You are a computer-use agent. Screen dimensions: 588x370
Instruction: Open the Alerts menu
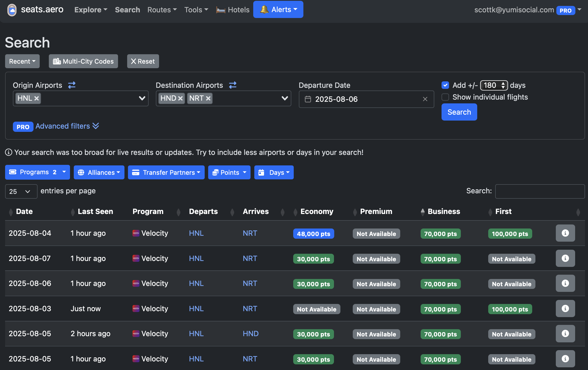(278, 9)
